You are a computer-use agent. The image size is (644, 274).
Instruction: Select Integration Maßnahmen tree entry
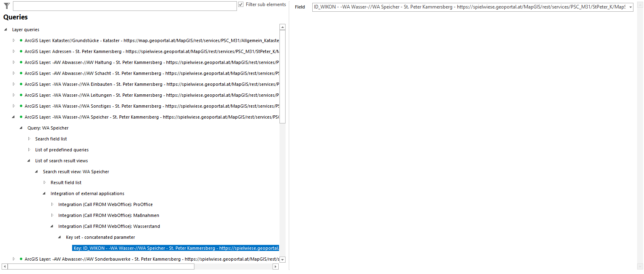[x=108, y=215]
